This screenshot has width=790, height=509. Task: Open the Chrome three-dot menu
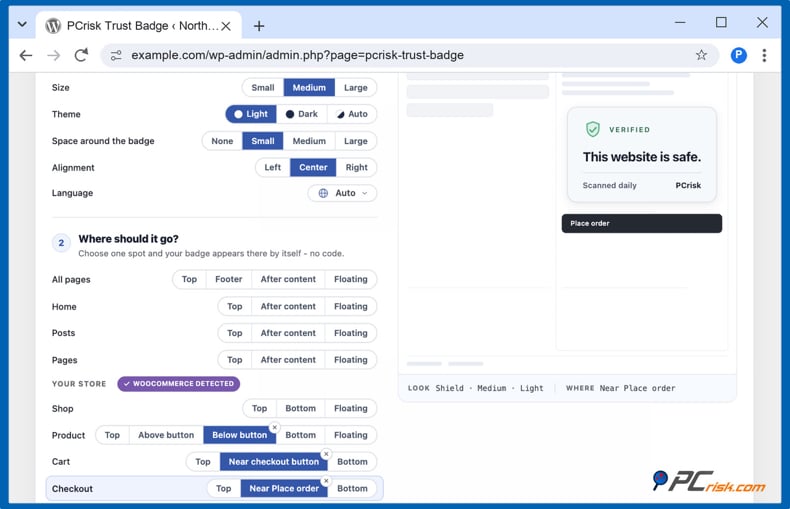764,55
